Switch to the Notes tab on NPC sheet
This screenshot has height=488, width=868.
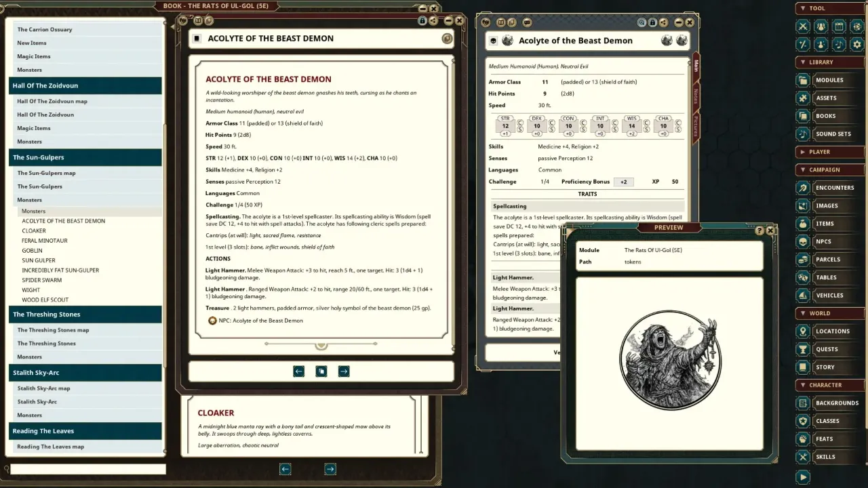(696, 95)
